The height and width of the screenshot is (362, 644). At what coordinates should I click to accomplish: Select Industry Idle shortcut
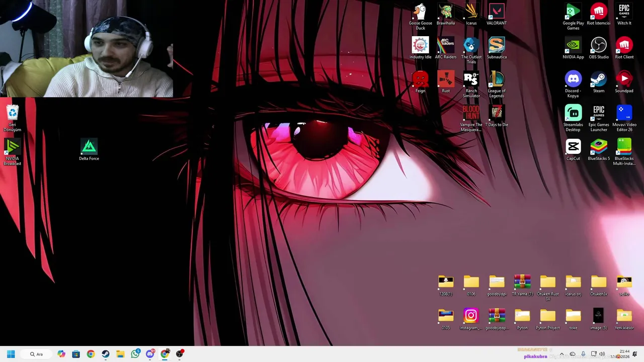click(x=420, y=48)
